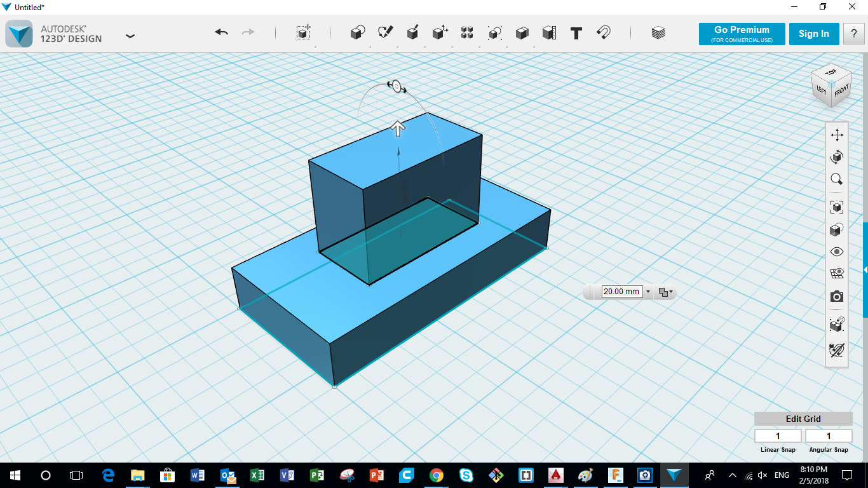The width and height of the screenshot is (868, 488).
Task: Open the Primitives shapes tool
Action: (x=358, y=33)
